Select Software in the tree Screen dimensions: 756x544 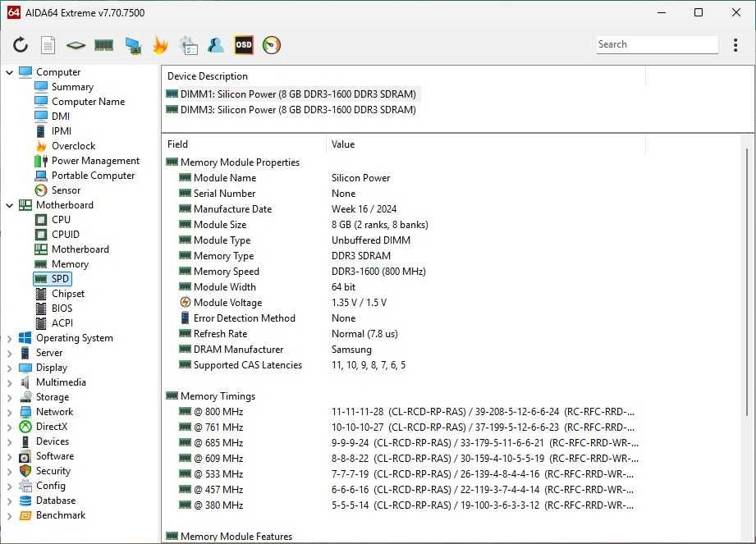(x=55, y=456)
